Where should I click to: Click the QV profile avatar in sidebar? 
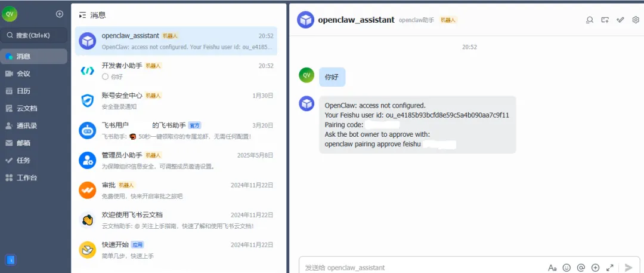point(9,14)
